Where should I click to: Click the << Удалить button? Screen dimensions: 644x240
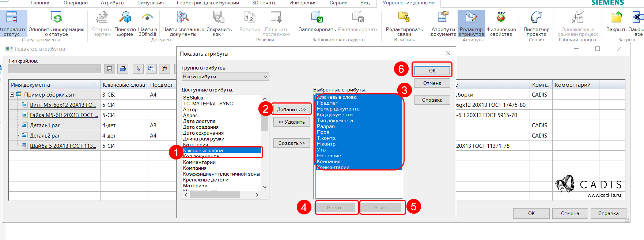click(x=292, y=122)
